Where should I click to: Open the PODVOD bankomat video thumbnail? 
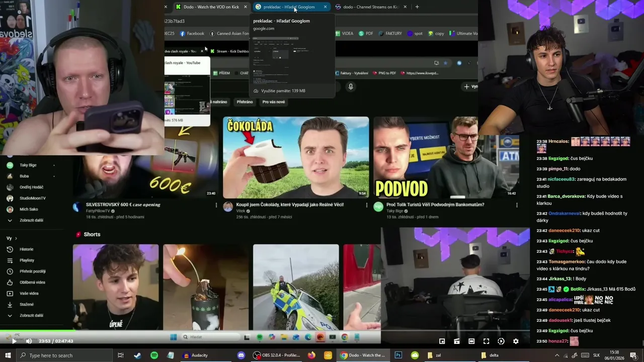click(x=446, y=157)
